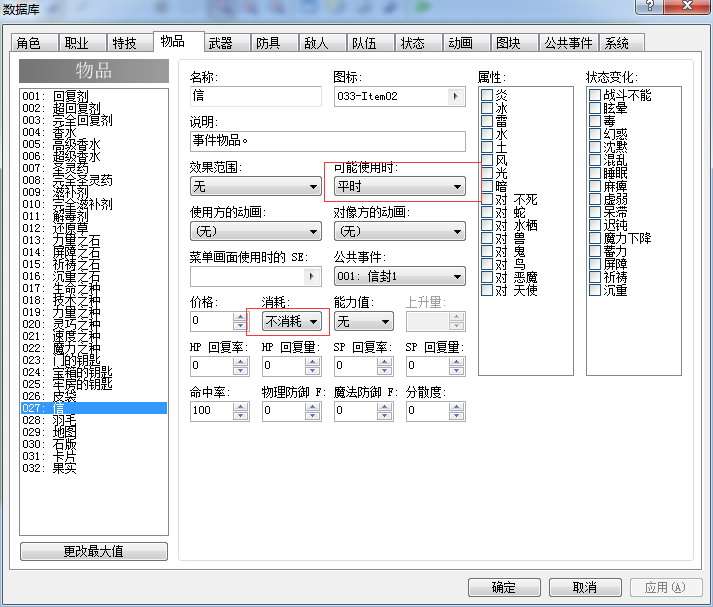Image resolution: width=713 pixels, height=607 pixels.
Task: Open the icon picker arrow for 033-Item02
Action: click(x=455, y=96)
